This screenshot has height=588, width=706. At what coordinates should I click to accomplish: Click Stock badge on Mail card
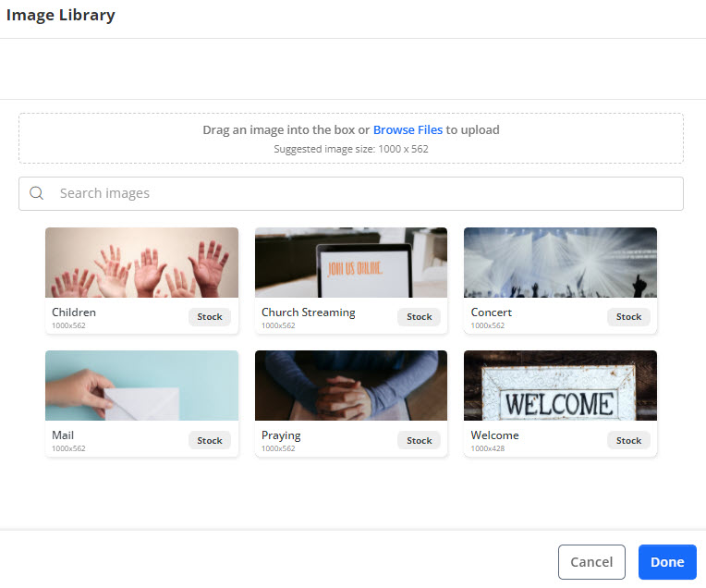pyautogui.click(x=210, y=440)
